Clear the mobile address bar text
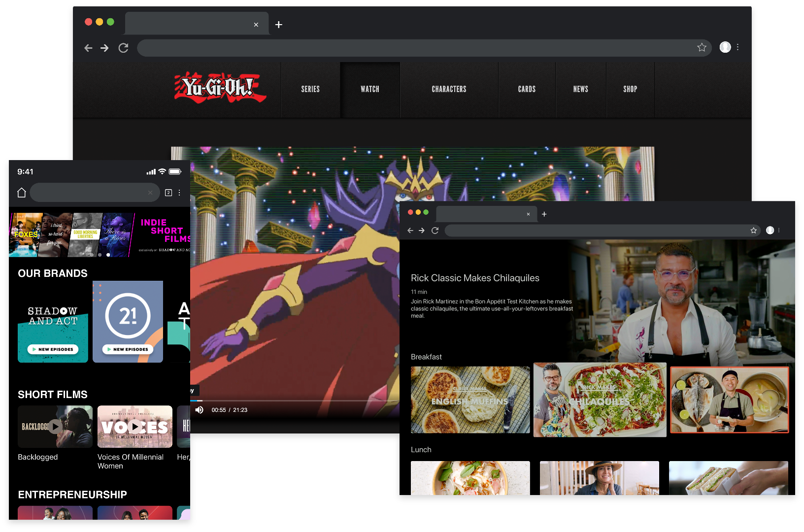The width and height of the screenshot is (804, 532). pyautogui.click(x=150, y=193)
